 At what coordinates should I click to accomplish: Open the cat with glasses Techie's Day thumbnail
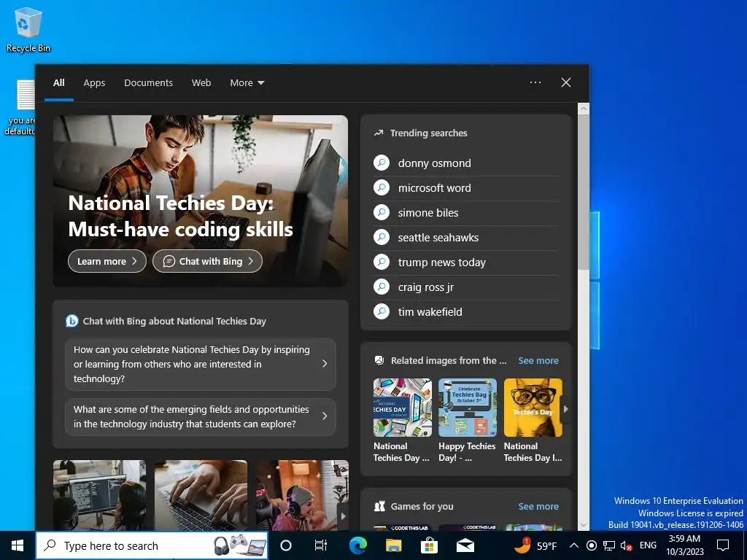pos(533,408)
